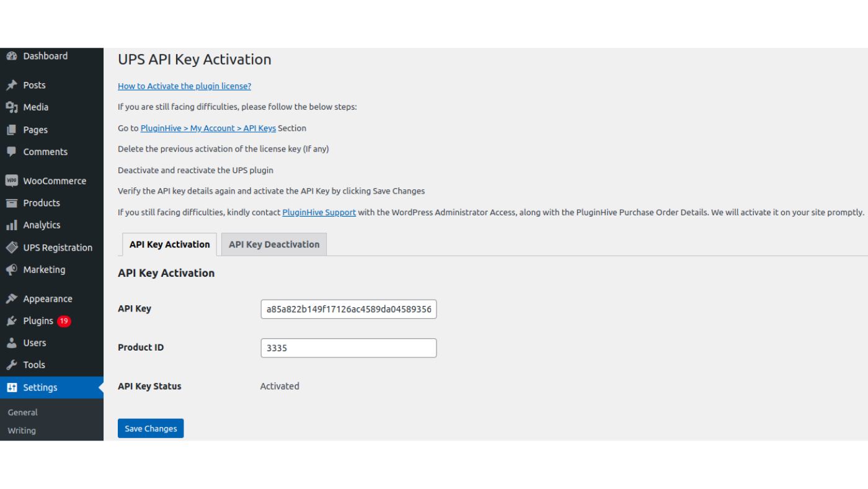
Task: Click the Dashboard gauge icon
Action: point(12,56)
